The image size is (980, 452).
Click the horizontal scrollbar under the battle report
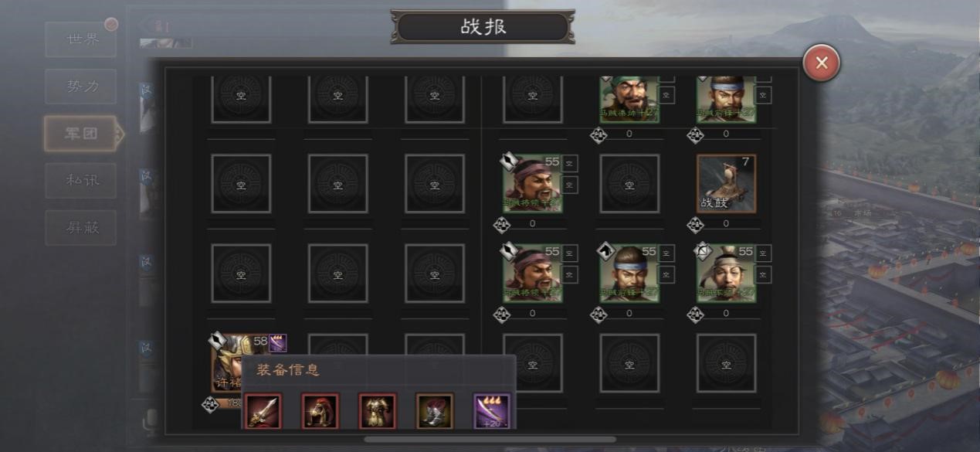point(490,440)
